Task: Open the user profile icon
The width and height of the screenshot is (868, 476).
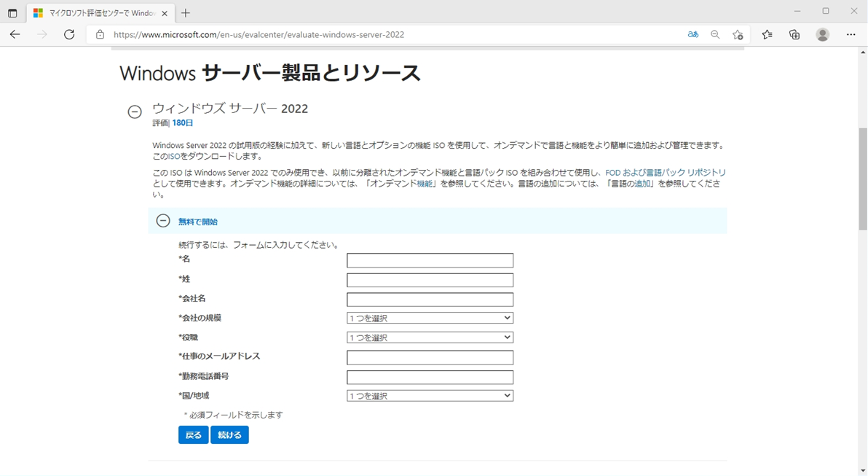Action: coord(823,34)
